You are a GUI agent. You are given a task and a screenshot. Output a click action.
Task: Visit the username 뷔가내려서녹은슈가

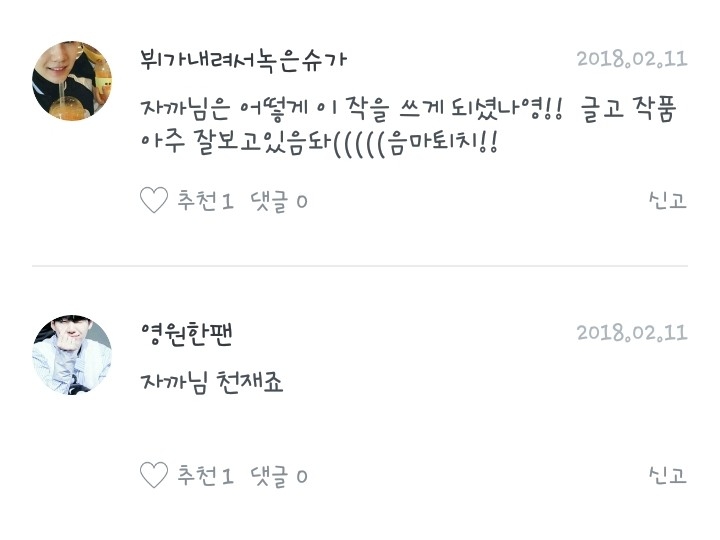(x=243, y=61)
